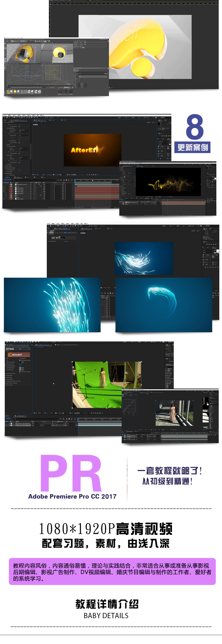Click the large cyan light-streaks preview image
222x644 pixels.
pyautogui.click(x=52, y=305)
